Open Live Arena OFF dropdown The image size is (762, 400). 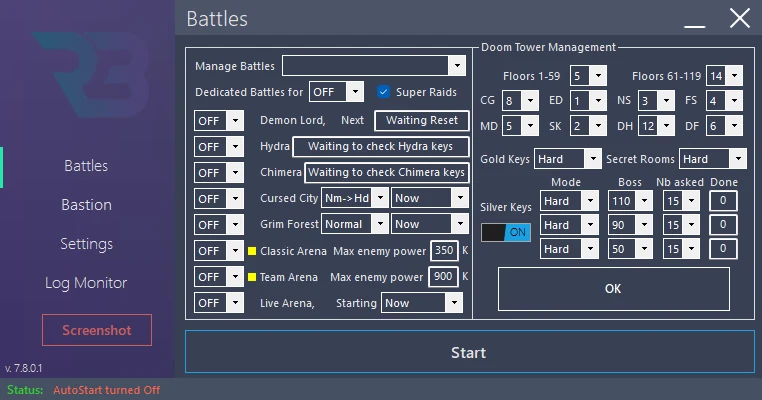pos(219,303)
